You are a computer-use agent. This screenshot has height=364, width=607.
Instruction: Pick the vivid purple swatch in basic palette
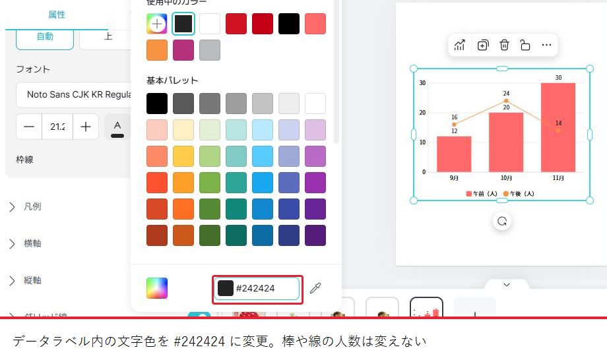coord(315,183)
